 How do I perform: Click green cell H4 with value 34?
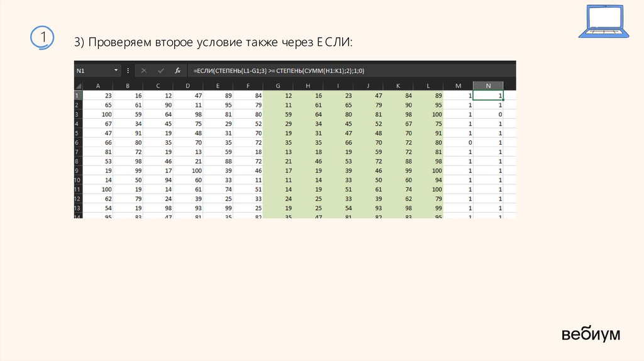pos(308,124)
